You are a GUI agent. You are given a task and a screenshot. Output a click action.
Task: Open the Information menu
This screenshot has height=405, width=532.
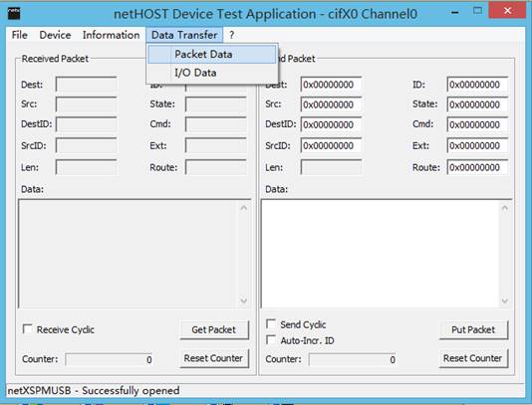coord(111,35)
